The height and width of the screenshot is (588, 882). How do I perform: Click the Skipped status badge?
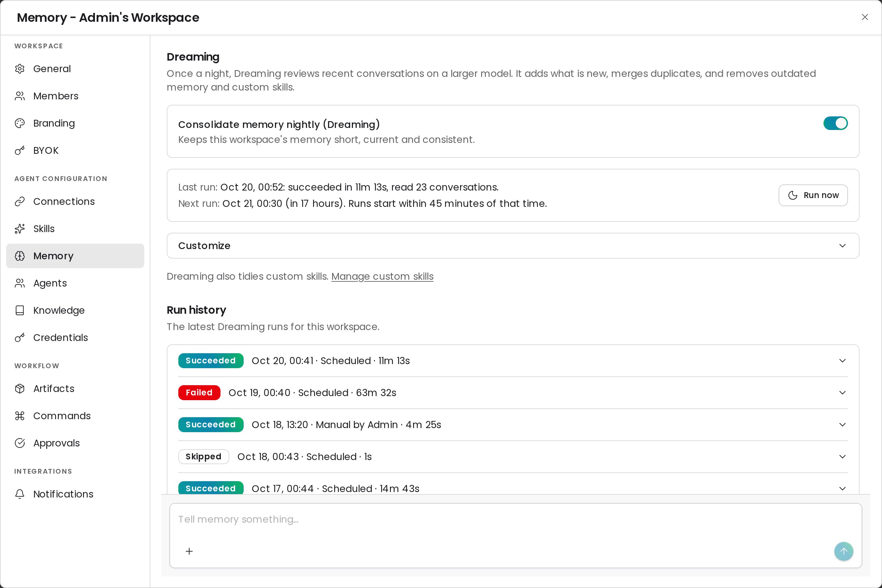point(203,456)
